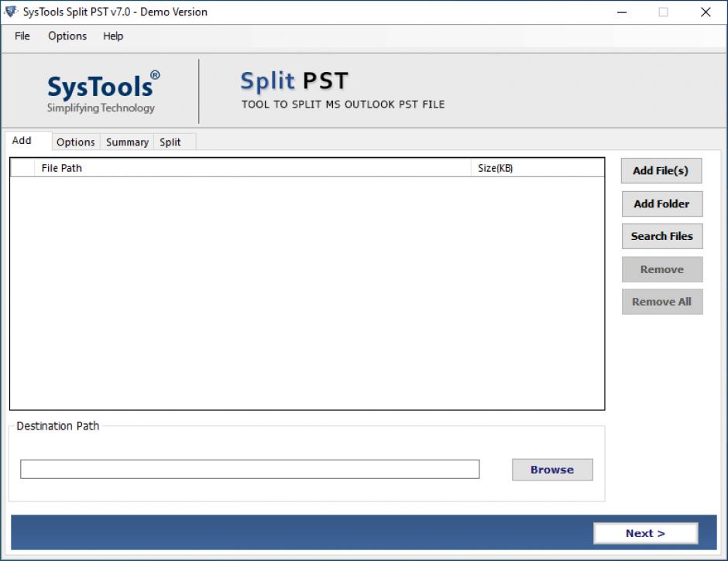Open the Help menu
Screen dimensions: 728x561
(x=113, y=36)
